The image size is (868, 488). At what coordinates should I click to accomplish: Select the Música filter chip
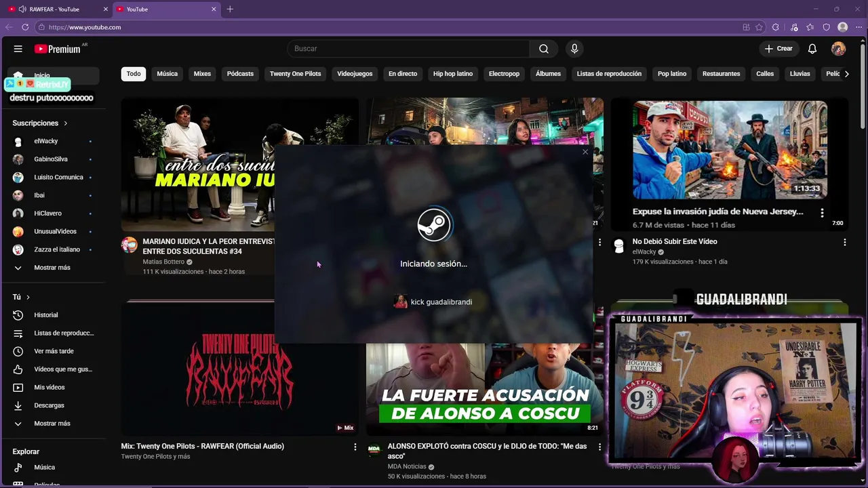pyautogui.click(x=167, y=74)
